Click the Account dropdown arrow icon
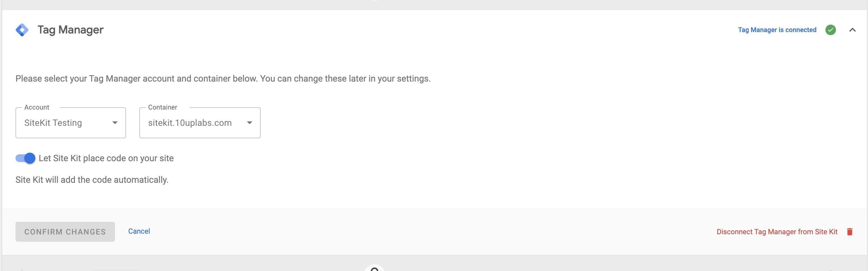 point(115,123)
